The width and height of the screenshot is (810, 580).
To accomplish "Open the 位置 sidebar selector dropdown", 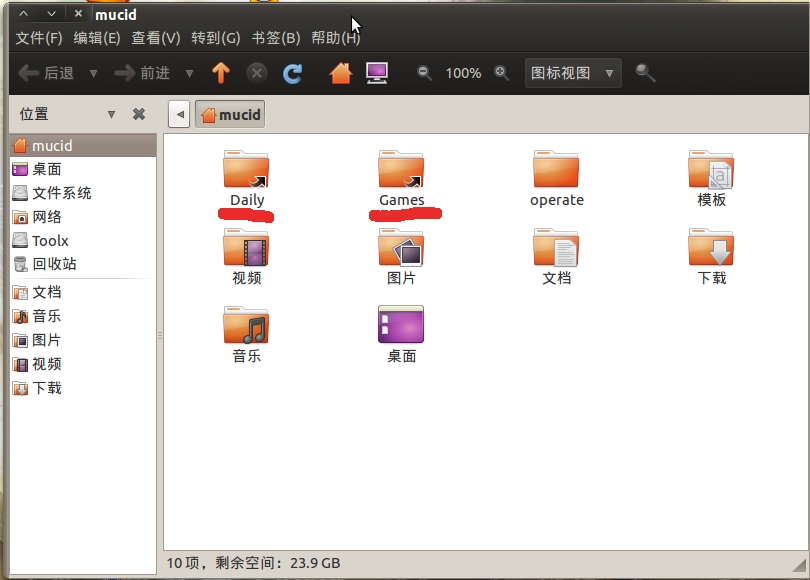I will coord(111,114).
